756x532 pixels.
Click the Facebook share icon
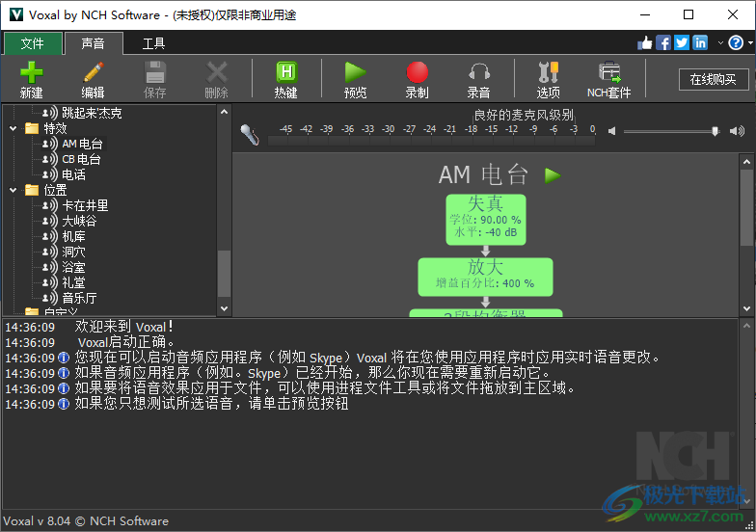pos(663,43)
